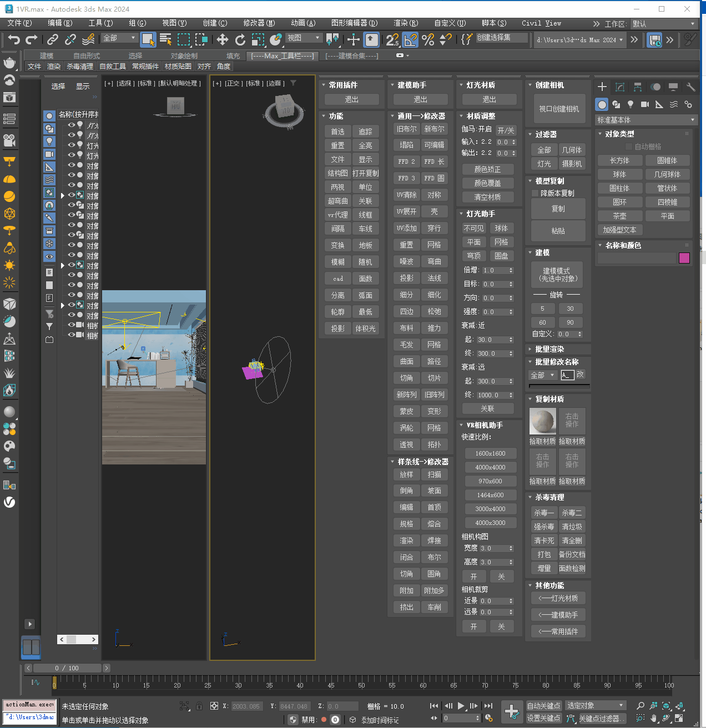
Task: Switch to the 自由形式 ribbon tab
Action: 87,55
